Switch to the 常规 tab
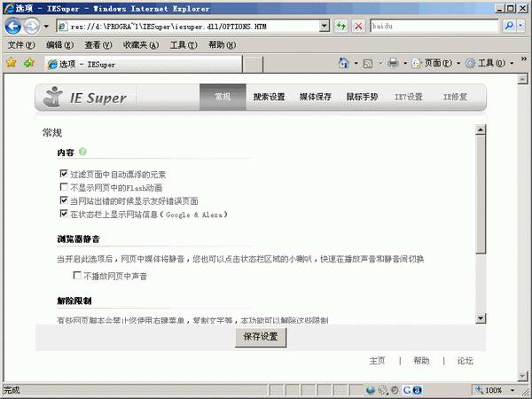This screenshot has width=532, height=399. [223, 97]
